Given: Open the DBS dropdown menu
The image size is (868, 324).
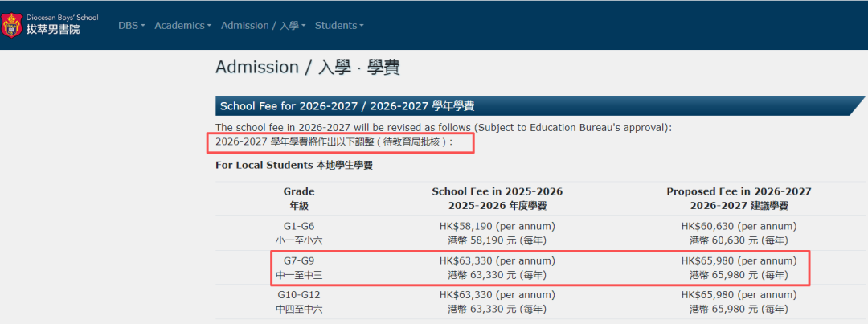Looking at the screenshot, I should tap(131, 26).
